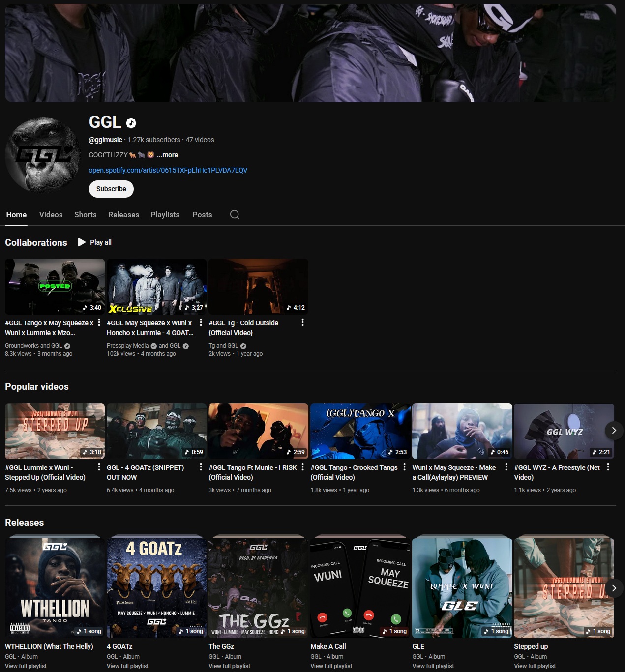Open options menu for I RISK video
The height and width of the screenshot is (672, 625).
tap(303, 467)
